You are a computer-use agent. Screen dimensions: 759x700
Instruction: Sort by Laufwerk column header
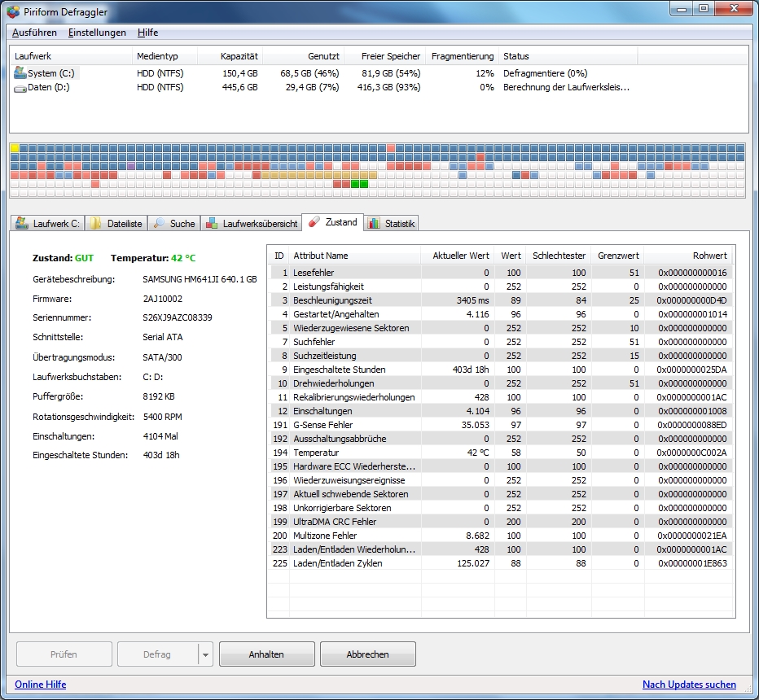71,56
